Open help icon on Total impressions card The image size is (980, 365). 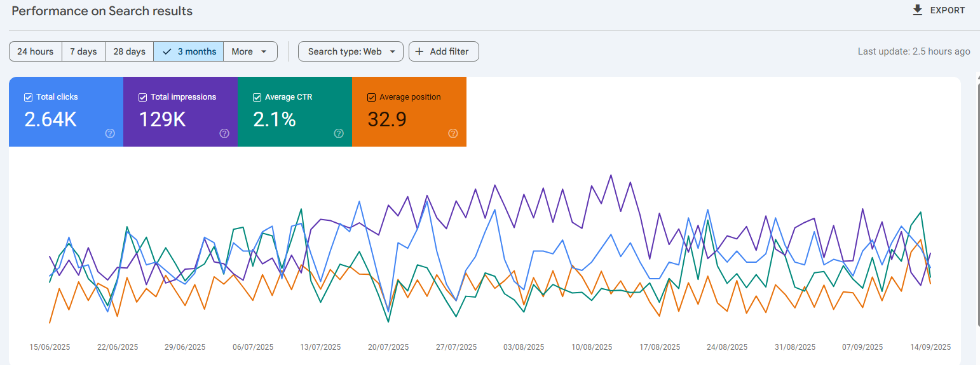point(224,133)
